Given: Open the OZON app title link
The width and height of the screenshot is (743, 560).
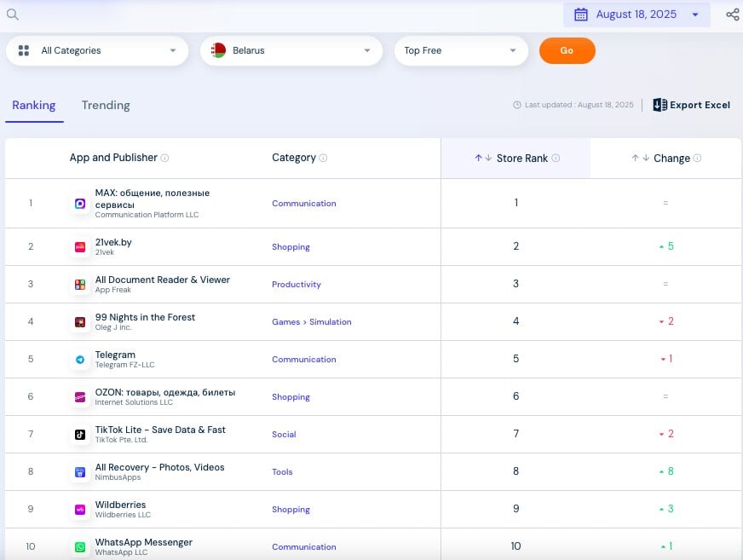Looking at the screenshot, I should pos(165,392).
